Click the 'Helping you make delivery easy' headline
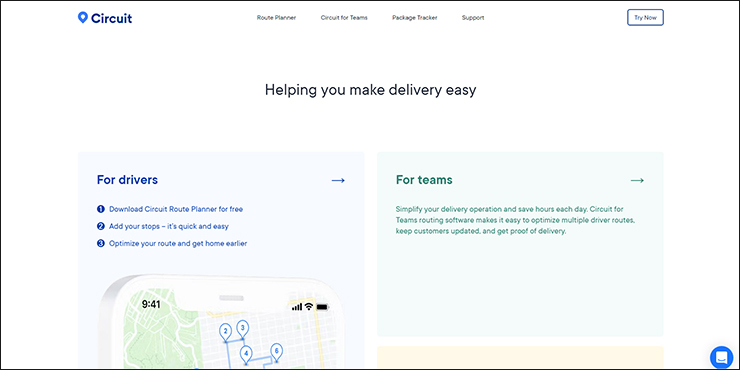The height and width of the screenshot is (370, 740). 370,90
